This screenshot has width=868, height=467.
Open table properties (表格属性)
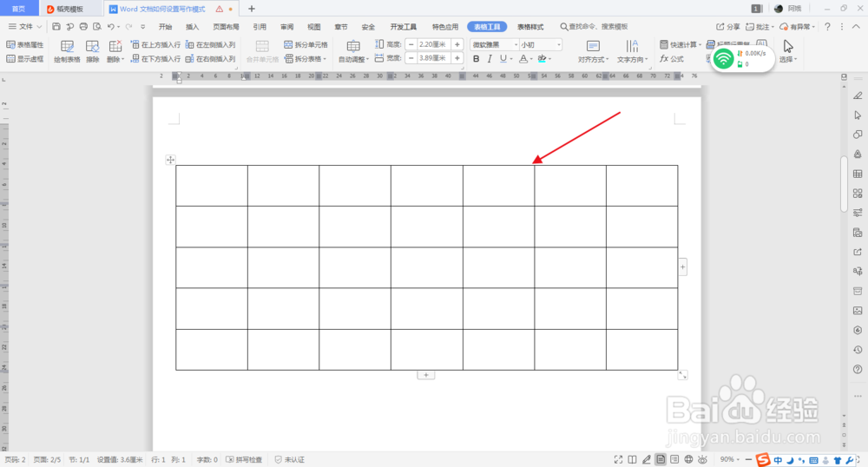[25, 45]
